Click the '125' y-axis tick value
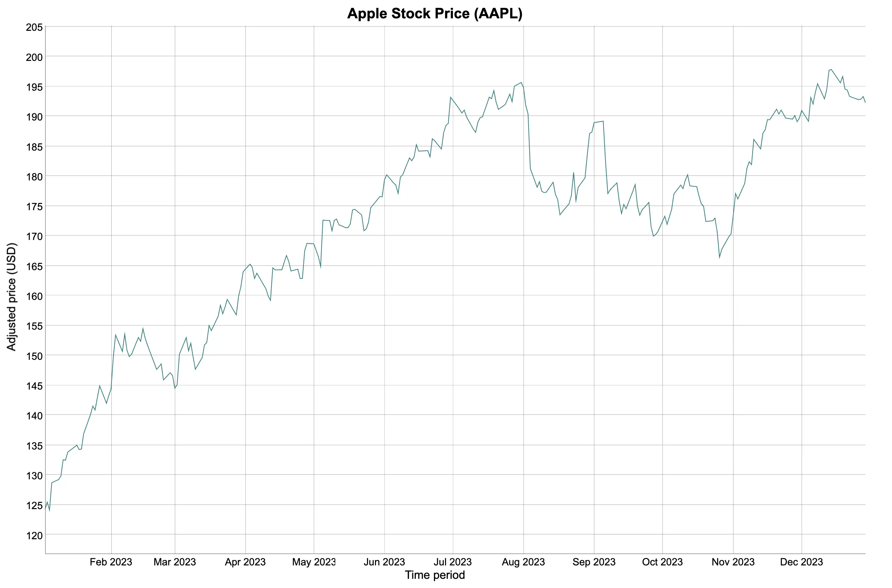892x588 pixels. pos(34,505)
